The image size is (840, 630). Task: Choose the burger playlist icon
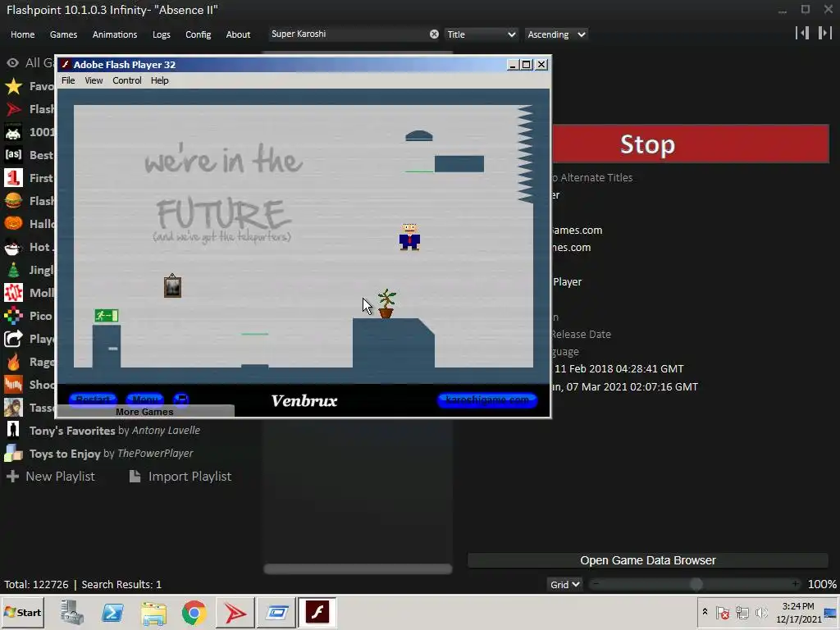(x=13, y=201)
